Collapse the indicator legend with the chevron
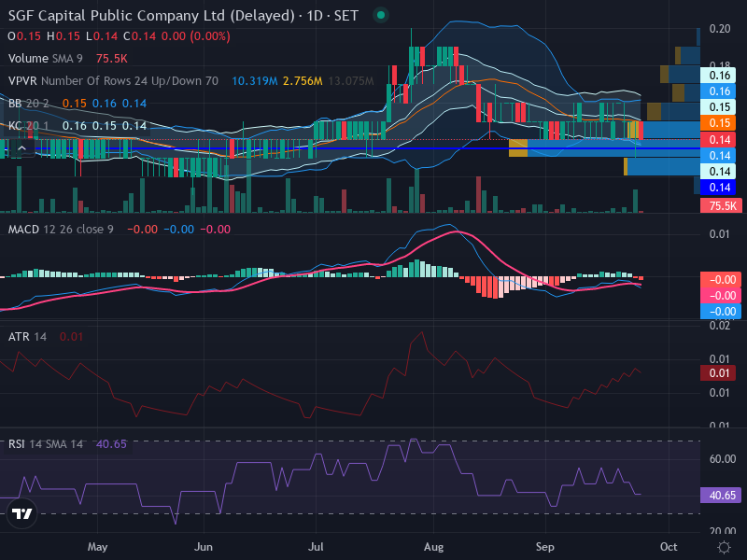This screenshot has width=747, height=560. click(x=21, y=148)
